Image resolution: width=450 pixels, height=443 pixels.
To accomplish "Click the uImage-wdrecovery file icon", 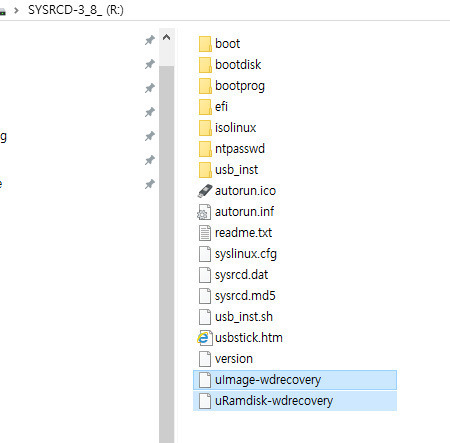I will [x=205, y=380].
